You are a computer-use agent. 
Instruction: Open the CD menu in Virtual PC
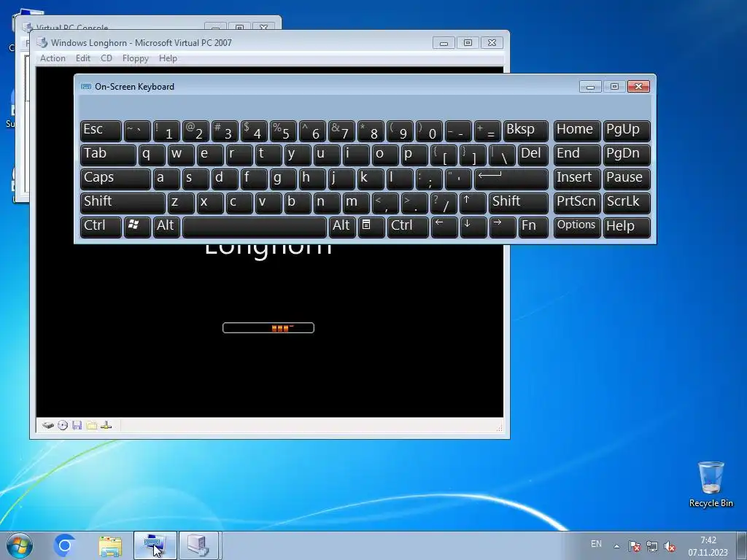coord(107,58)
